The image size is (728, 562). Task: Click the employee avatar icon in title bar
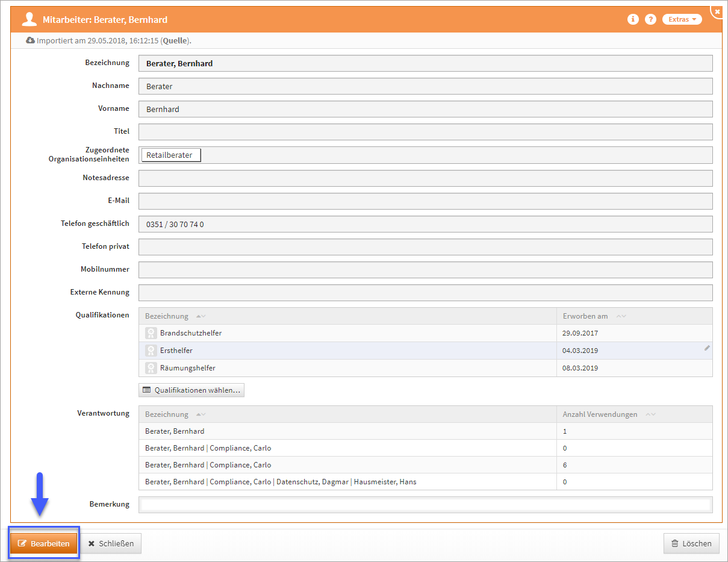point(29,19)
